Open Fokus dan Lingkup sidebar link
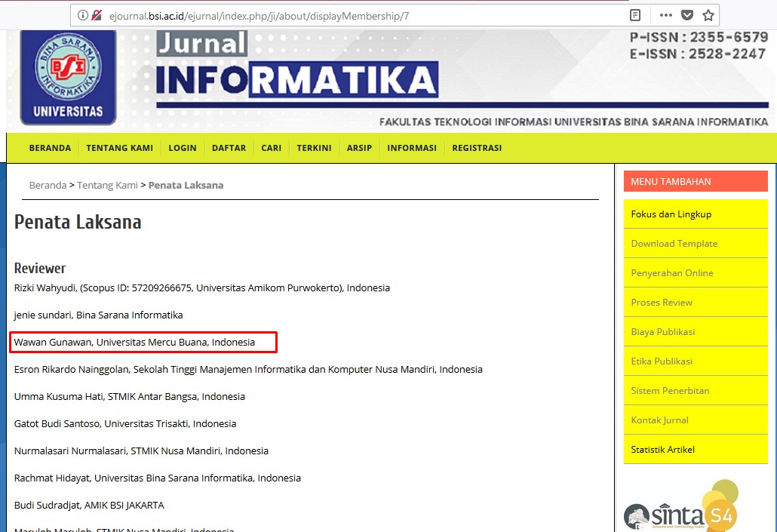Screen dimensions: 777x532 click(x=696, y=214)
